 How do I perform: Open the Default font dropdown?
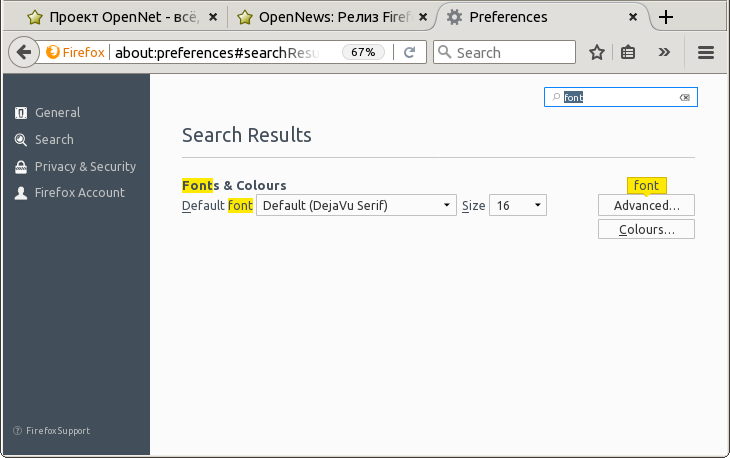click(x=357, y=206)
